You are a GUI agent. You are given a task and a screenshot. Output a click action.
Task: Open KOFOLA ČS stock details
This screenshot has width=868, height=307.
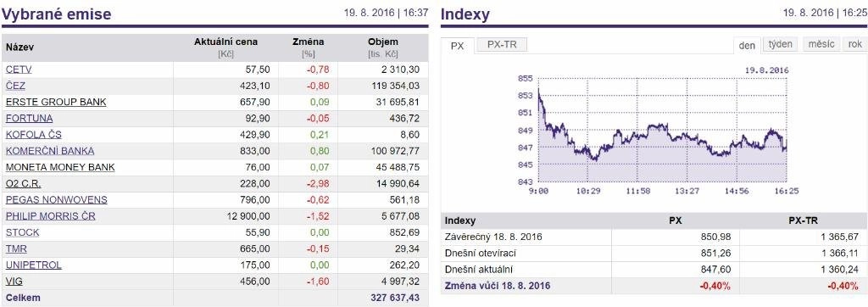tap(34, 135)
